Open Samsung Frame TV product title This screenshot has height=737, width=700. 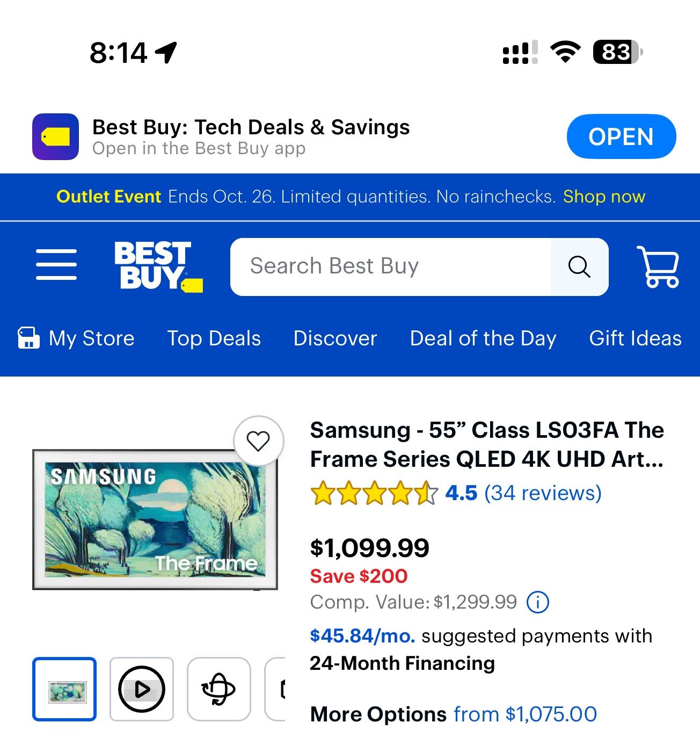click(x=487, y=445)
